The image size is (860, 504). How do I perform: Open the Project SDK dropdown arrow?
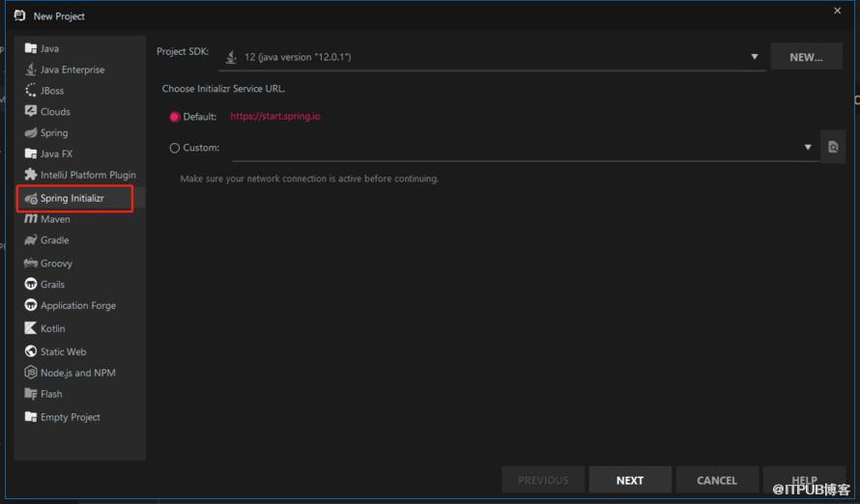[x=754, y=56]
